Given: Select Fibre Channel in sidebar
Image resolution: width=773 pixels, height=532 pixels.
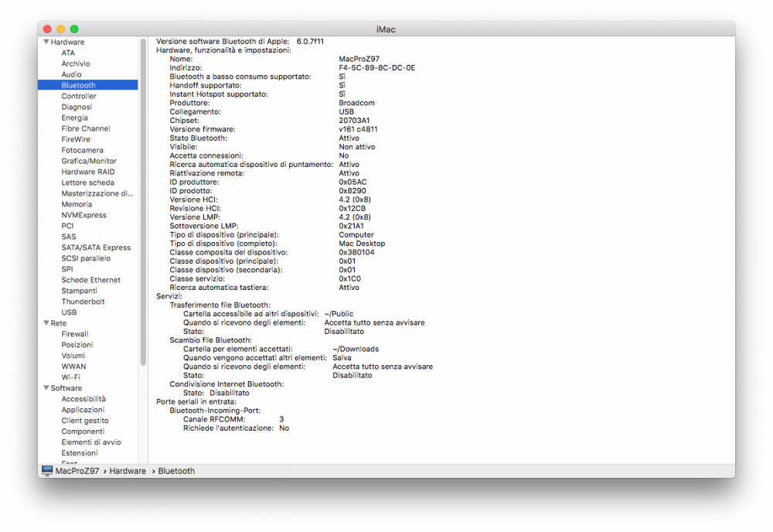Looking at the screenshot, I should click(x=86, y=128).
